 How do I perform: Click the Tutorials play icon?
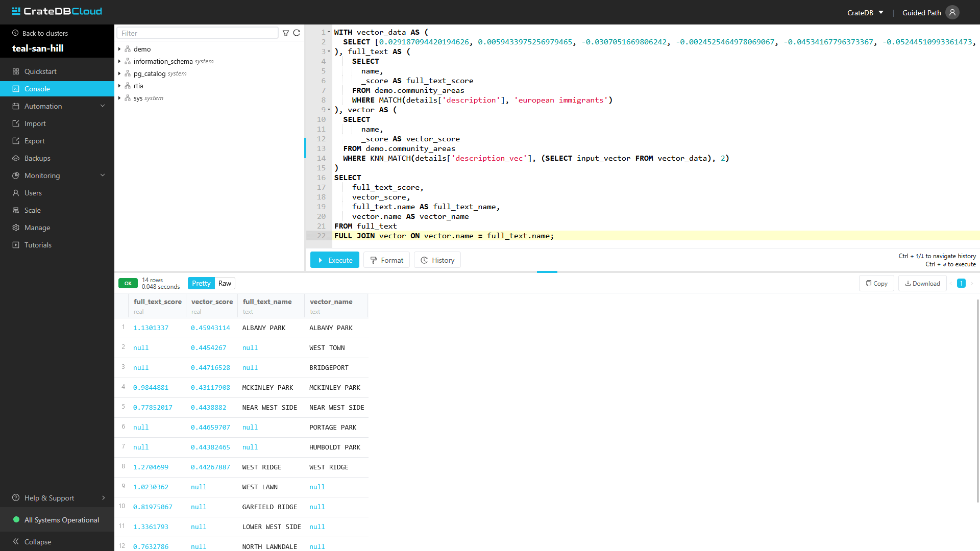click(x=16, y=245)
